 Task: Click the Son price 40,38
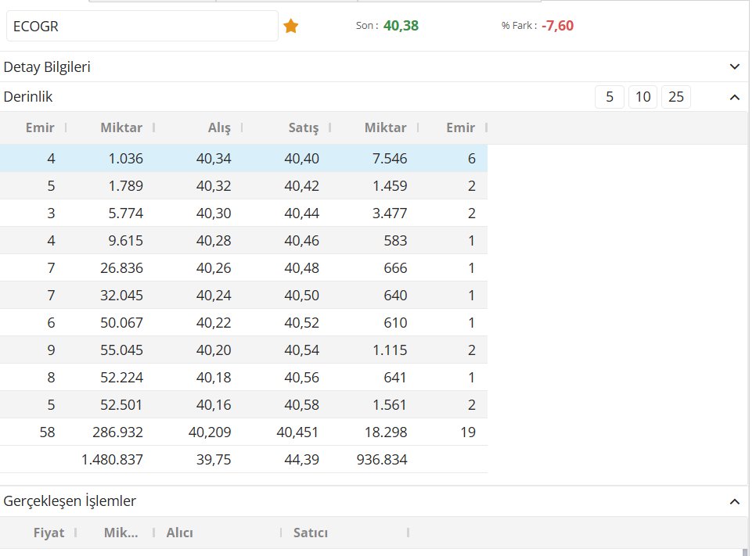click(x=401, y=26)
